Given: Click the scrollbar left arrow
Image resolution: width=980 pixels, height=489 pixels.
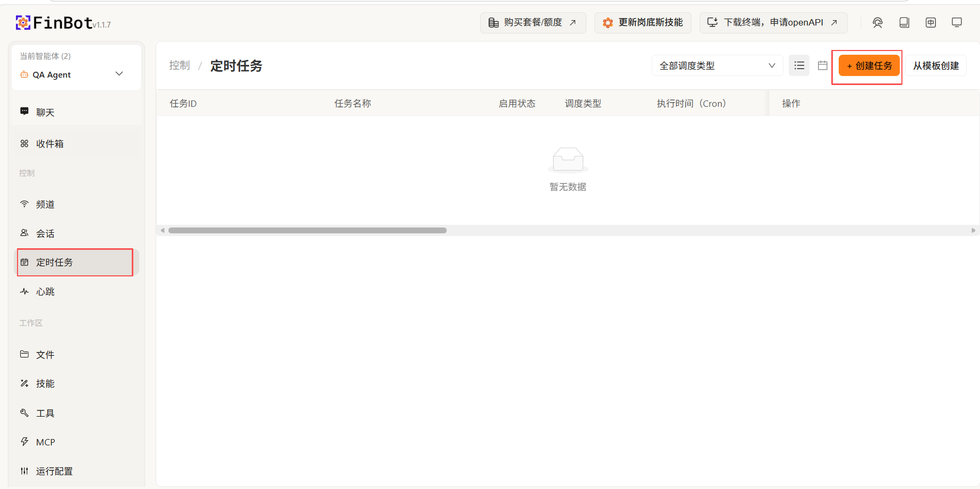Looking at the screenshot, I should point(163,230).
